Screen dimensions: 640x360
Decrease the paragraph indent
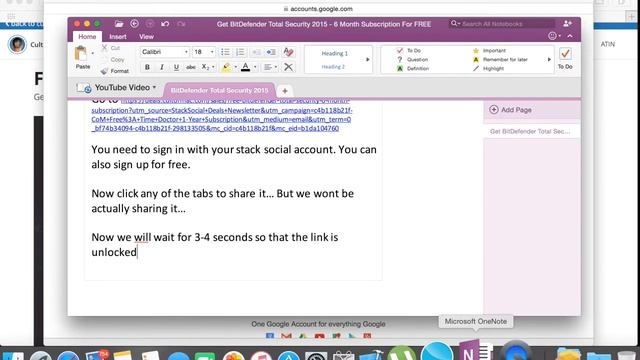pyautogui.click(x=256, y=52)
